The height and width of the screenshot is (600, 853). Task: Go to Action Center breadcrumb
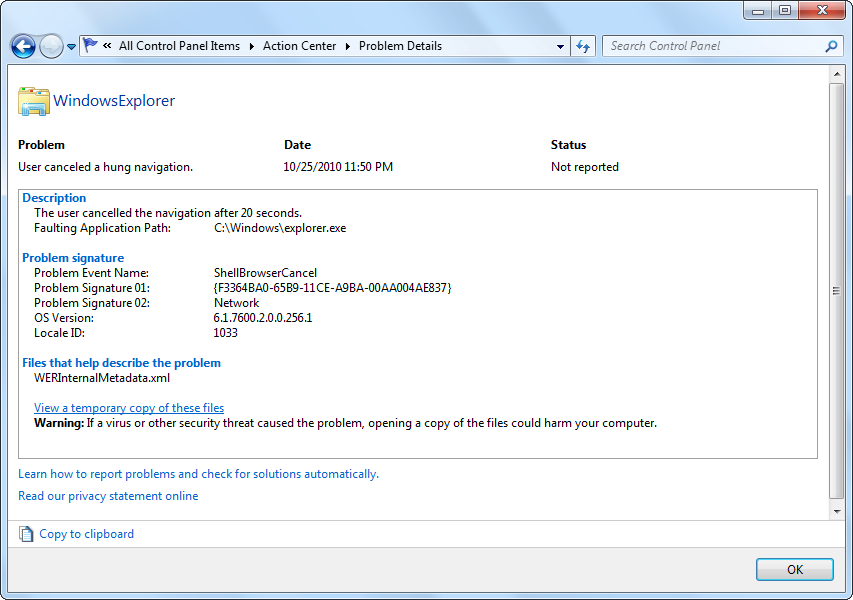[x=299, y=46]
